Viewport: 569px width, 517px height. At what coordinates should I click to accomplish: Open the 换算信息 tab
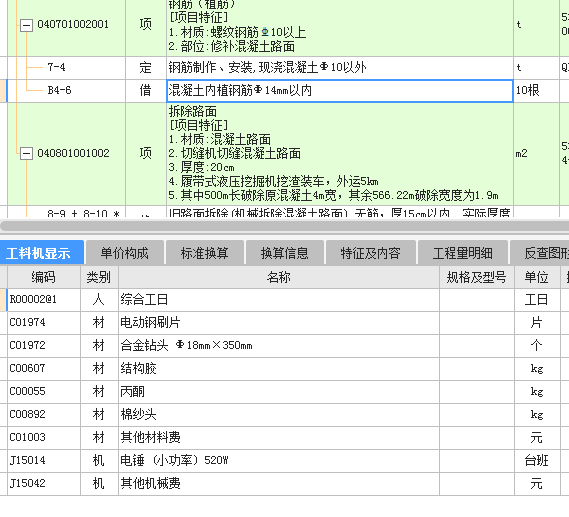click(284, 253)
